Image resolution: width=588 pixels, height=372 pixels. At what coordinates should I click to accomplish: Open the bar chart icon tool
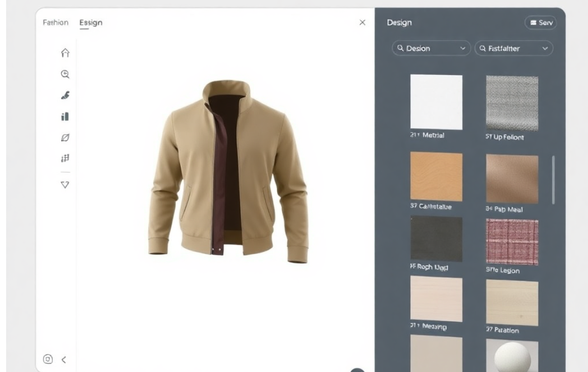point(65,117)
